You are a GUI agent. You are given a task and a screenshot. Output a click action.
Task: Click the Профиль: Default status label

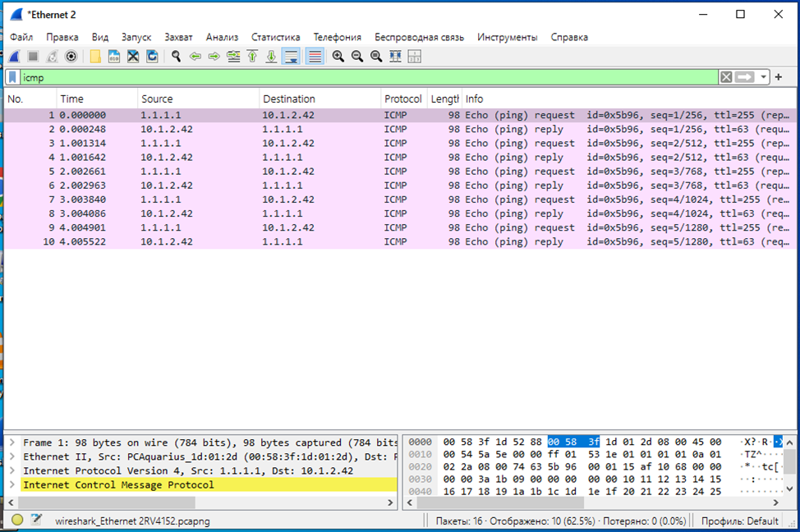point(739,521)
